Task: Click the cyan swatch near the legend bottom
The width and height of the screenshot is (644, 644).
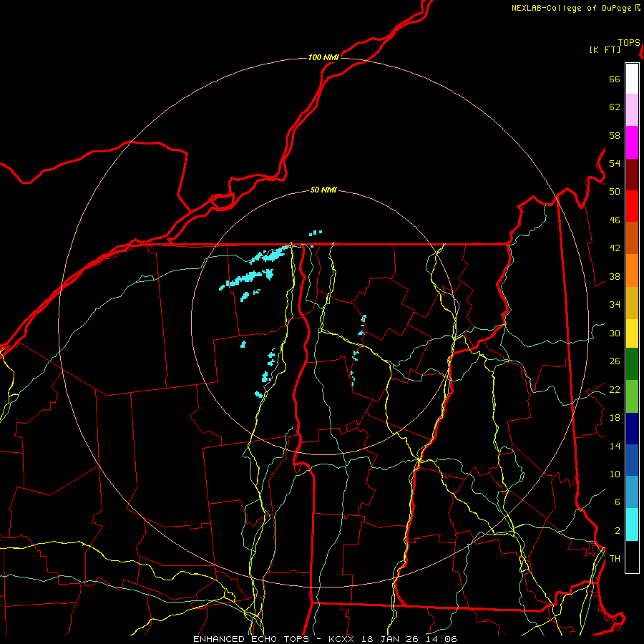Action: [x=632, y=525]
